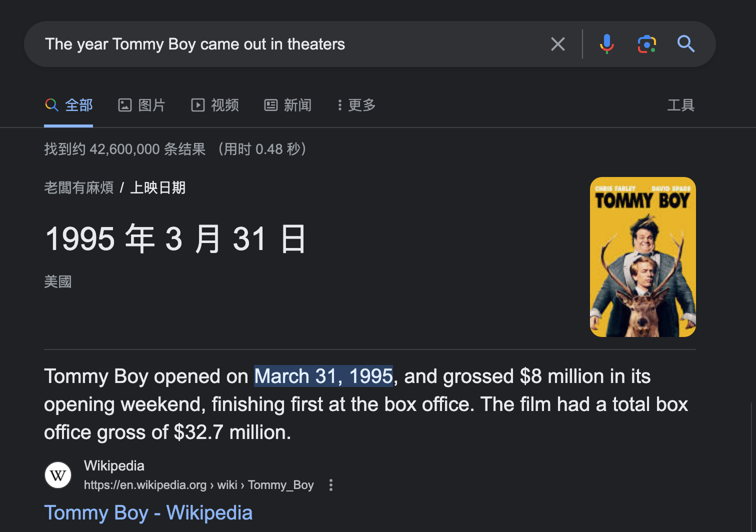The image size is (756, 532).
Task: Click the 1995 年 3 月 31 日 release date
Action: pyautogui.click(x=175, y=239)
